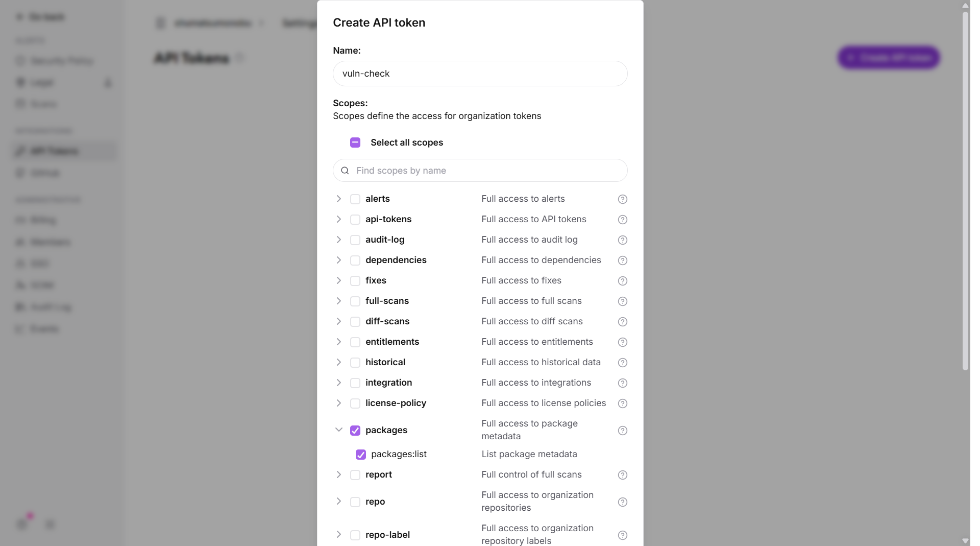Check the repo scope
Image resolution: width=980 pixels, height=546 pixels.
(355, 502)
